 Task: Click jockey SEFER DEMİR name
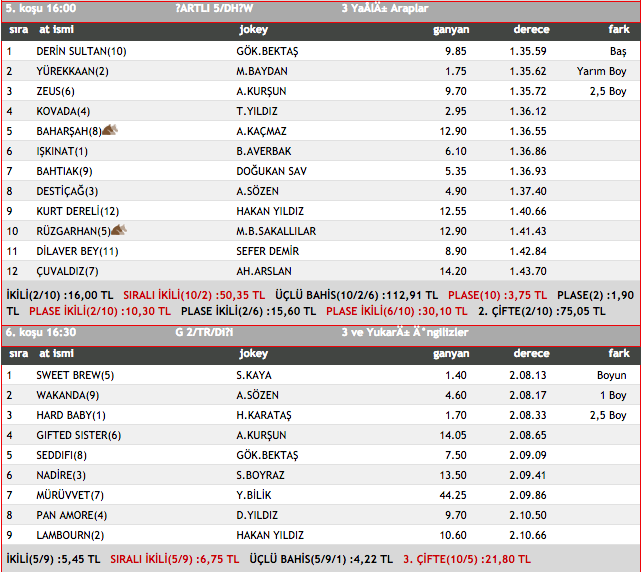pyautogui.click(x=269, y=251)
